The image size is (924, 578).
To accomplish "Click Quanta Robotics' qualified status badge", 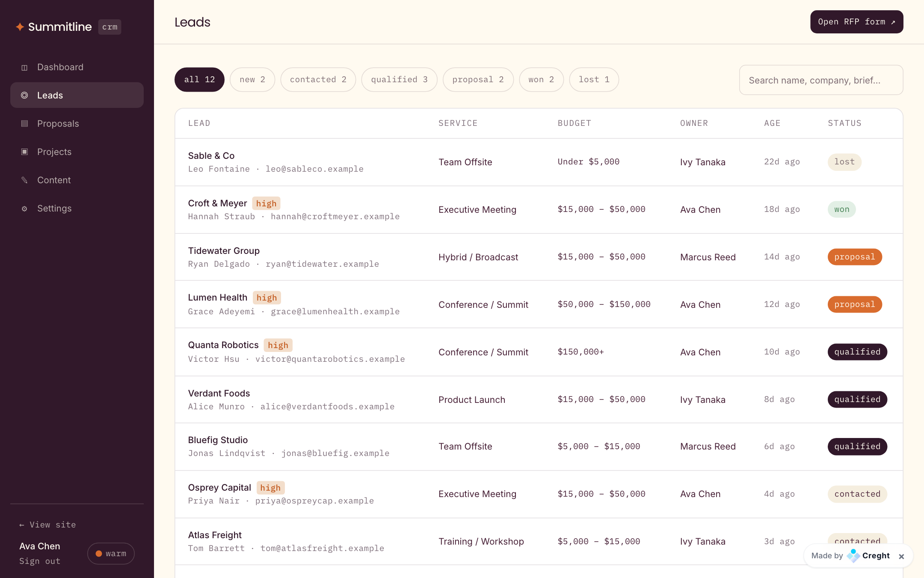I will 857,352.
